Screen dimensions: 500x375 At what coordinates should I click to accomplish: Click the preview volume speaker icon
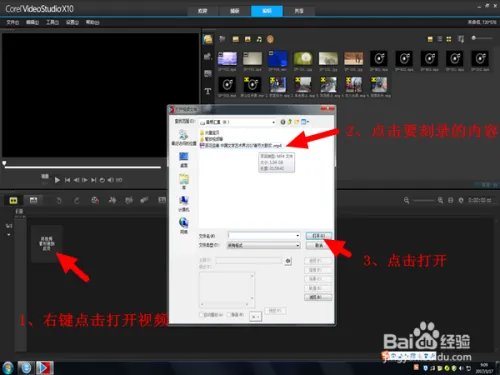[110, 180]
